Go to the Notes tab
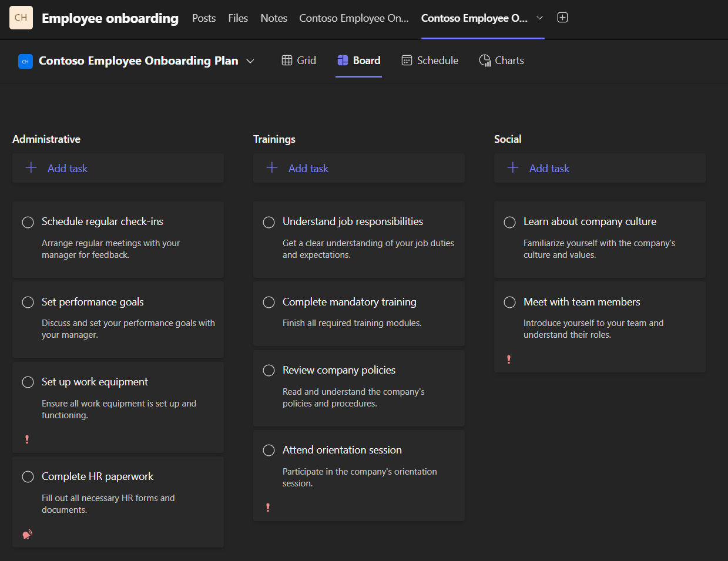The height and width of the screenshot is (561, 728). point(274,18)
